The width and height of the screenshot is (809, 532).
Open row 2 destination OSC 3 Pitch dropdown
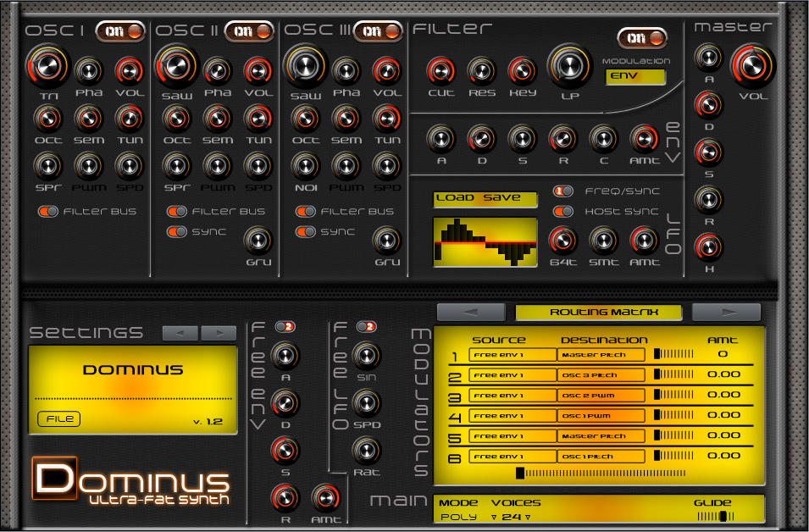click(601, 375)
